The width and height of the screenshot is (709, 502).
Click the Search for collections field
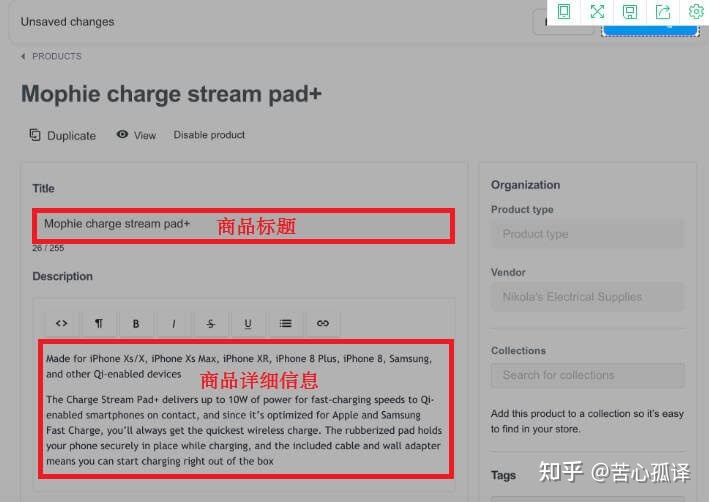588,375
